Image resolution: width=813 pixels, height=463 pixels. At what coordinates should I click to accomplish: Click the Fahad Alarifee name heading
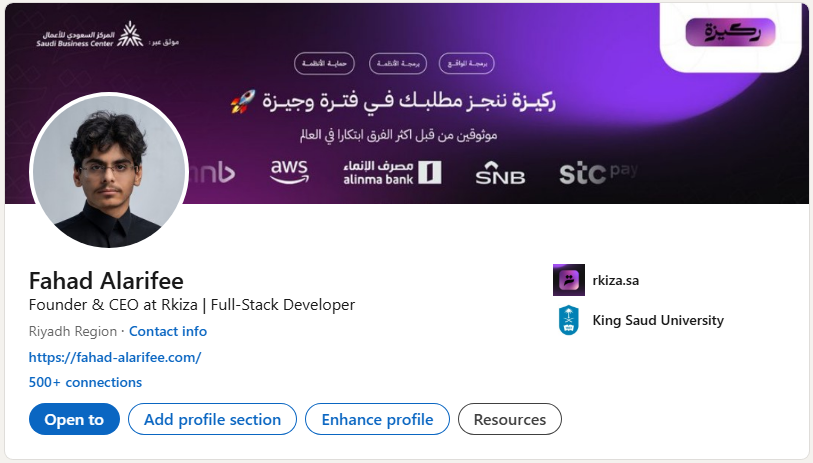click(106, 281)
